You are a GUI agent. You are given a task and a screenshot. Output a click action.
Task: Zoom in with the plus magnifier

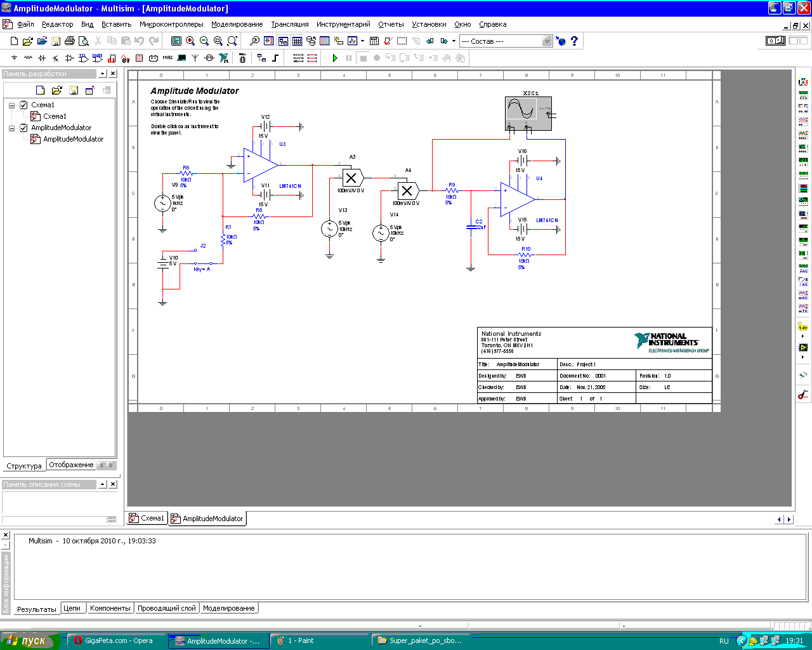[x=190, y=41]
